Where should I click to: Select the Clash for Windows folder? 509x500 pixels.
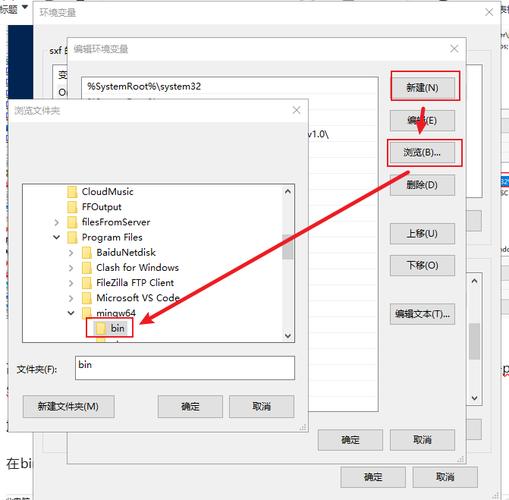(x=137, y=267)
